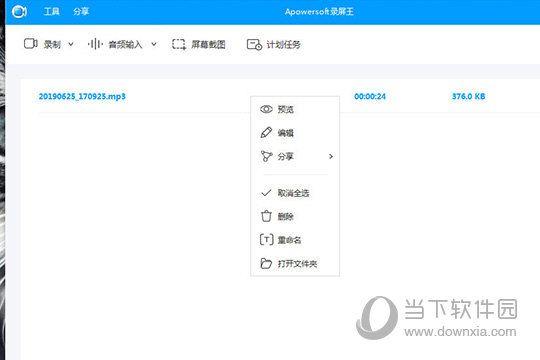Expand the 录制 dropdown arrow
Screen dimensions: 540x360
(x=71, y=44)
